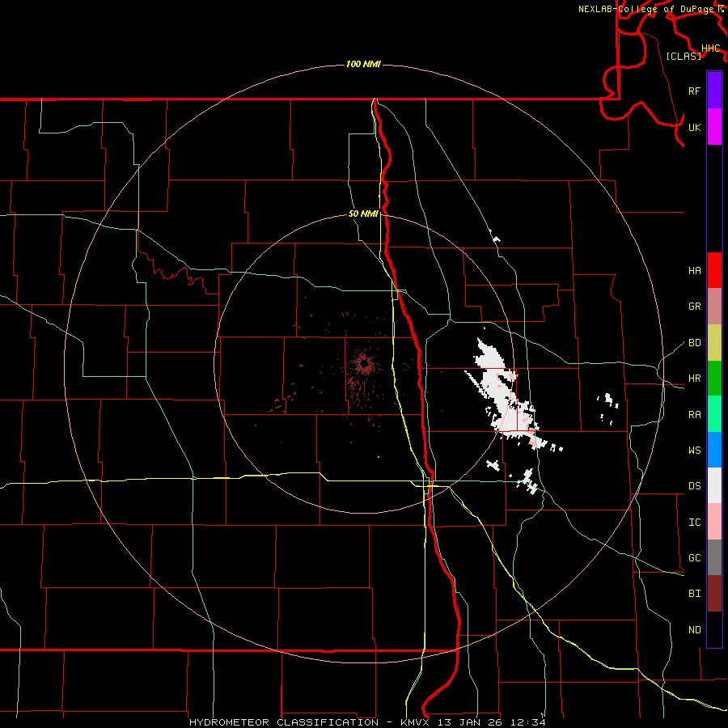Click the light pink IC legend swatch
Viewport: 728px width, 728px height.
pyautogui.click(x=714, y=522)
